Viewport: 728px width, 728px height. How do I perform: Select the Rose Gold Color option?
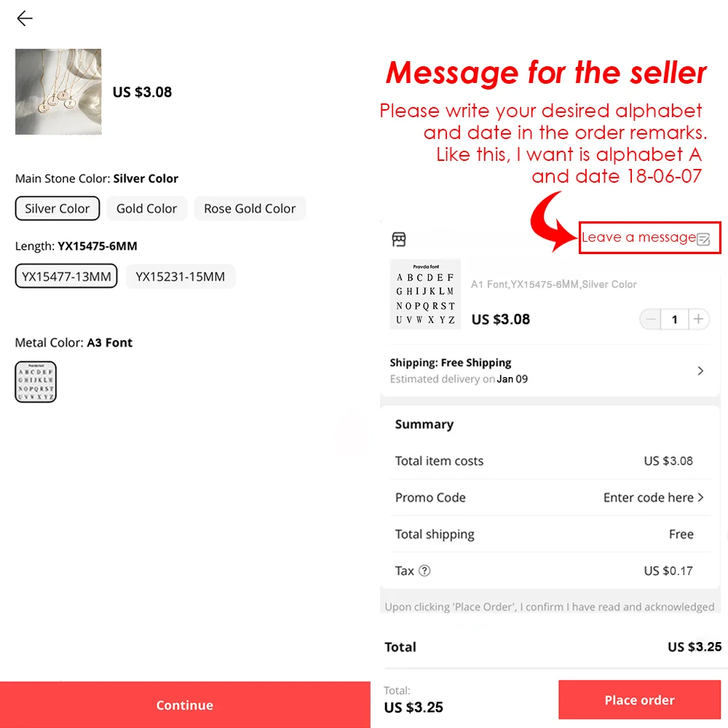tap(250, 208)
